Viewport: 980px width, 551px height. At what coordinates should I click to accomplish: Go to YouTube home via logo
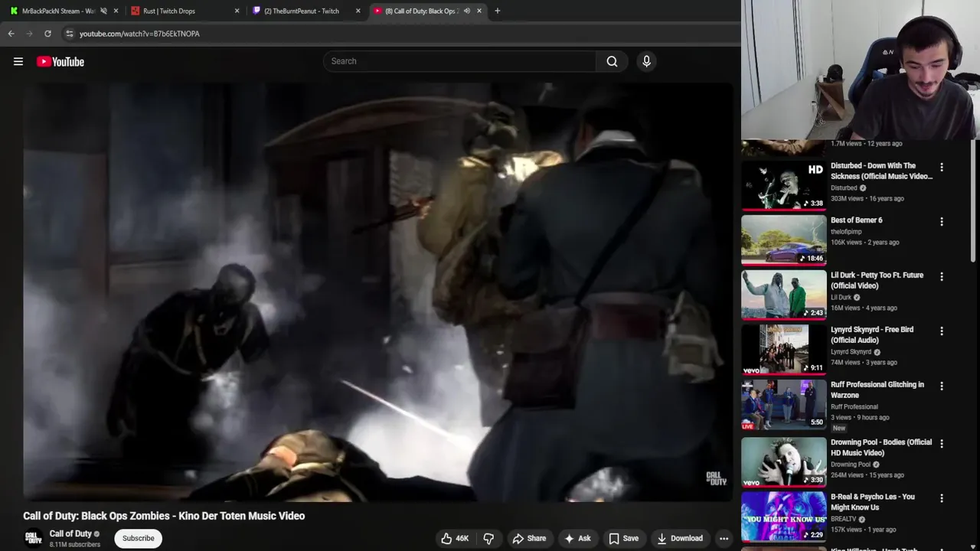(x=60, y=62)
